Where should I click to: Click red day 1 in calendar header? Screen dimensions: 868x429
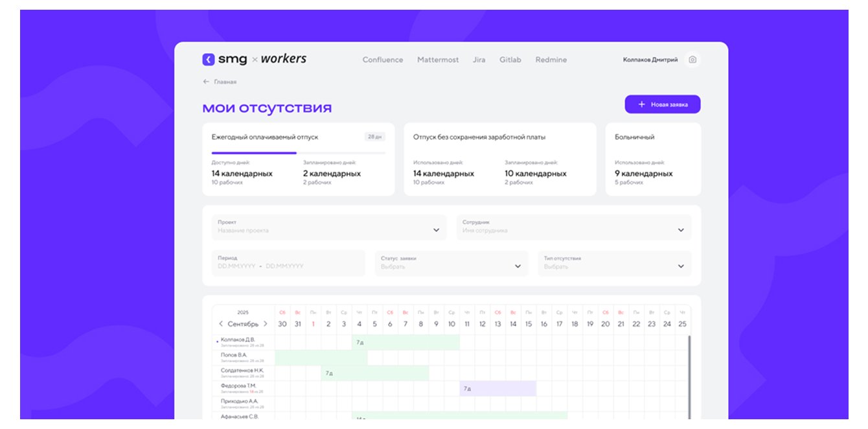tap(314, 323)
